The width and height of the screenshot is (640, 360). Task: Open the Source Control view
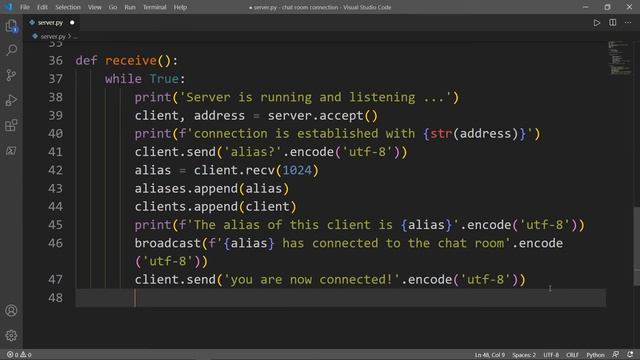(11, 75)
